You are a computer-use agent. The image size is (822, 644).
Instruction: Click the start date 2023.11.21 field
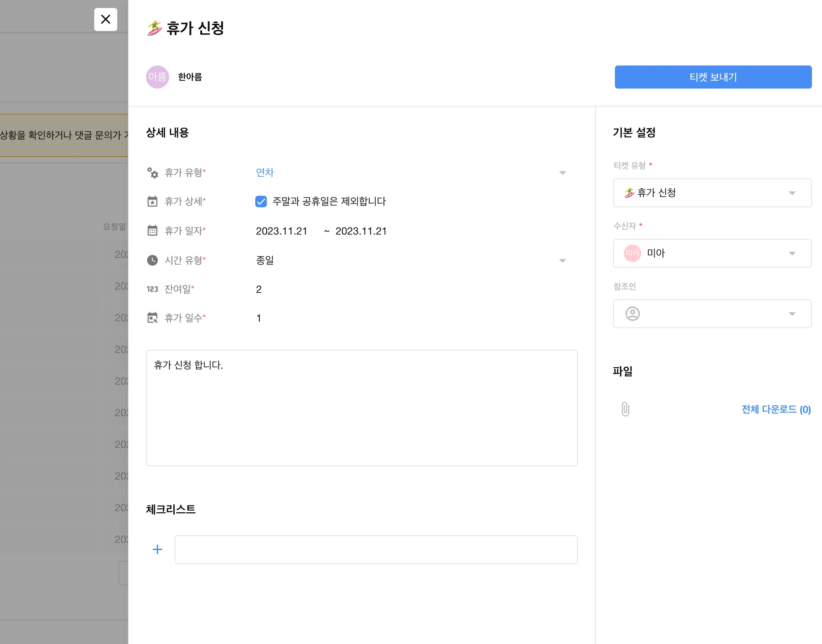281,231
